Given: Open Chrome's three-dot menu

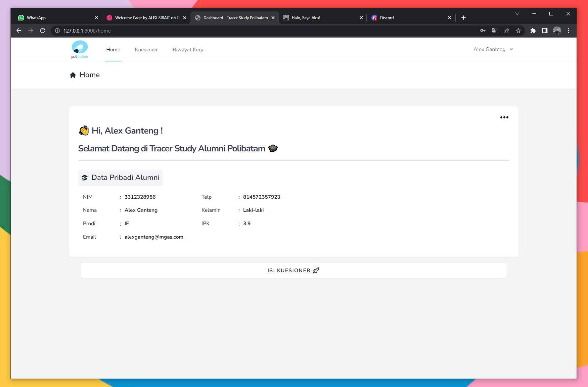Looking at the screenshot, I should coord(569,31).
